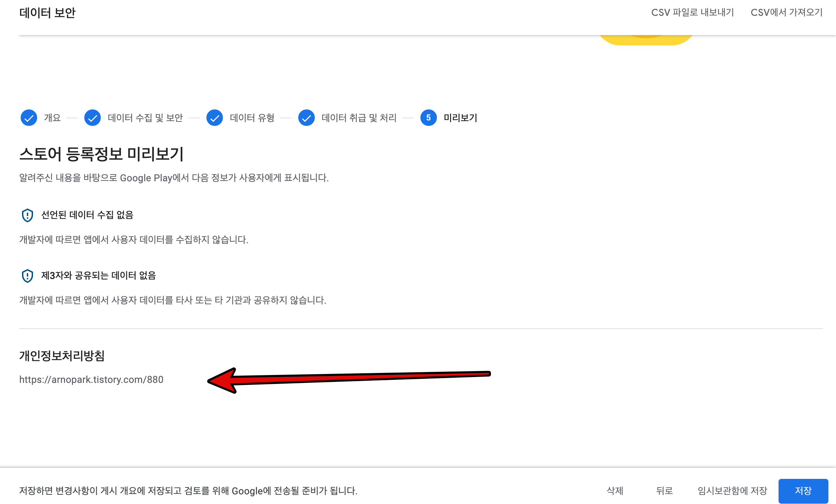Import using CSV에서 가져오기
The image size is (836, 504).
point(786,13)
